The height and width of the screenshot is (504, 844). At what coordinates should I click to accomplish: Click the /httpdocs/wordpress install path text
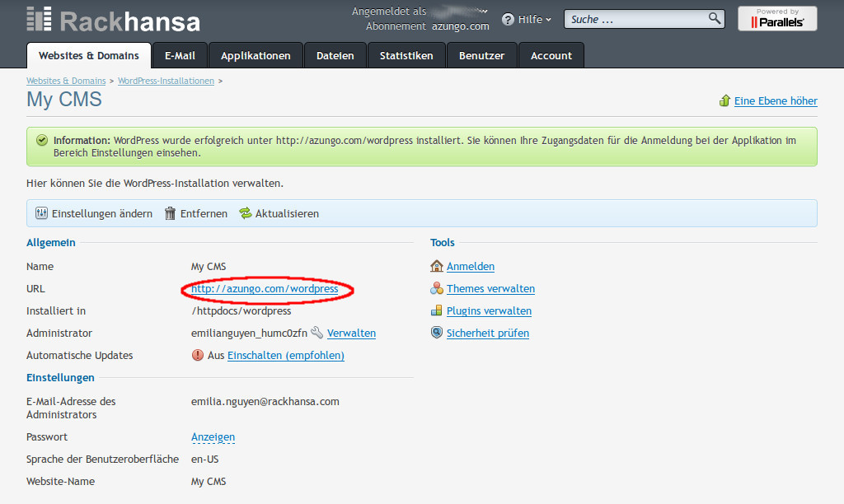tap(241, 311)
